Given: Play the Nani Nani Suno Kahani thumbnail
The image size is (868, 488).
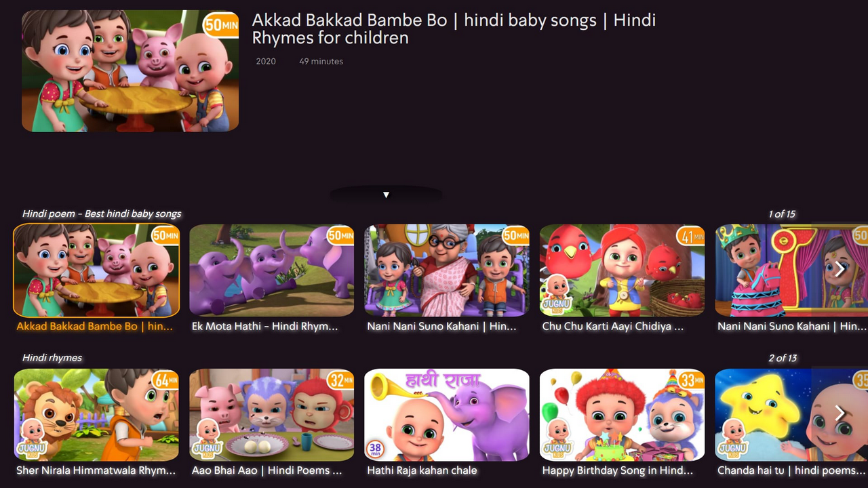Looking at the screenshot, I should [446, 270].
